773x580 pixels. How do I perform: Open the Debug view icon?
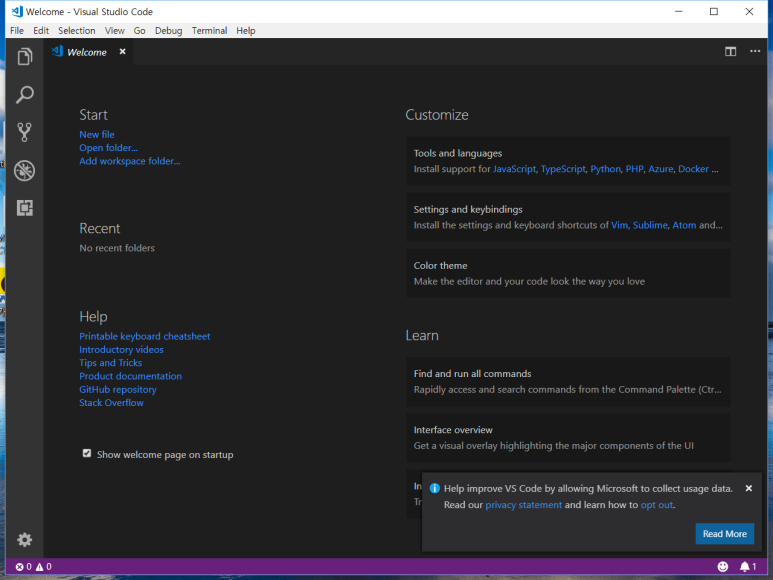click(x=25, y=171)
